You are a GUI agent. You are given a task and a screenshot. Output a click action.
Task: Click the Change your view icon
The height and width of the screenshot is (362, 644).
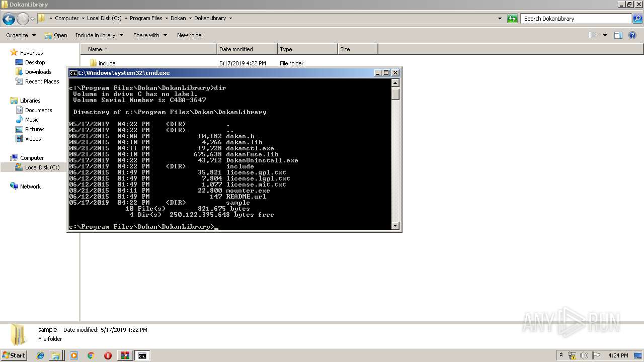click(x=593, y=35)
